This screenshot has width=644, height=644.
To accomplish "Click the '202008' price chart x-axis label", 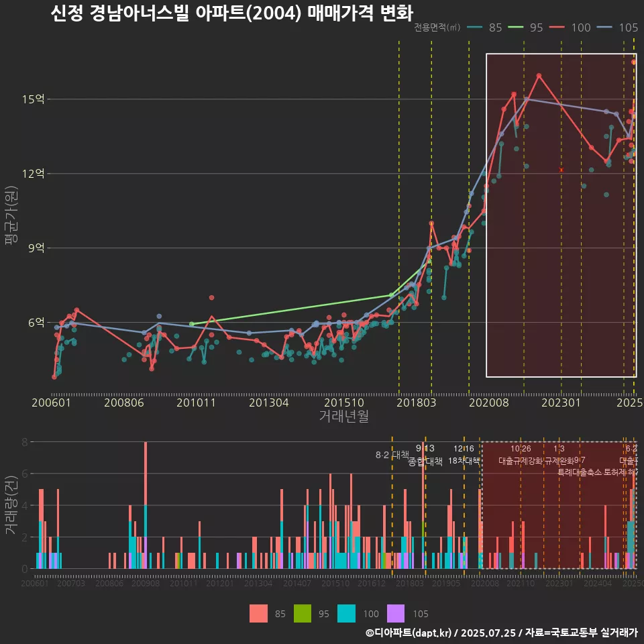I will point(489,402).
